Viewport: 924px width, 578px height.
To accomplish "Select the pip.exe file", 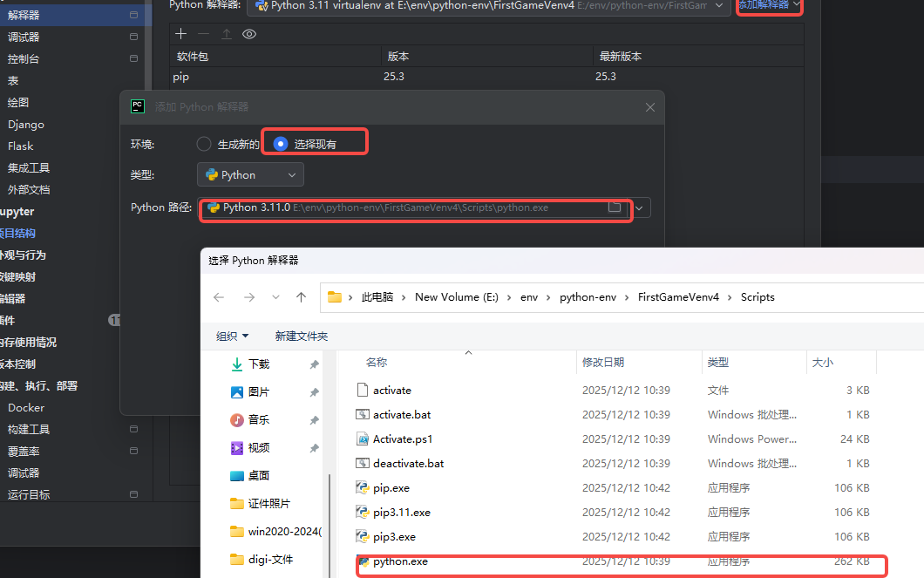I will coord(391,488).
